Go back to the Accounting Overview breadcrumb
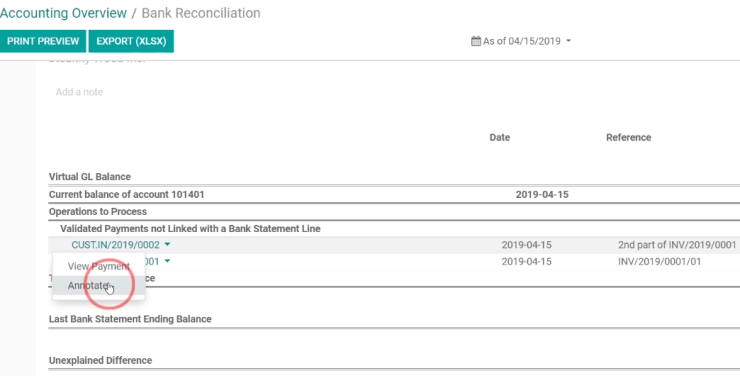Viewport: 740px width, 376px height. (63, 13)
